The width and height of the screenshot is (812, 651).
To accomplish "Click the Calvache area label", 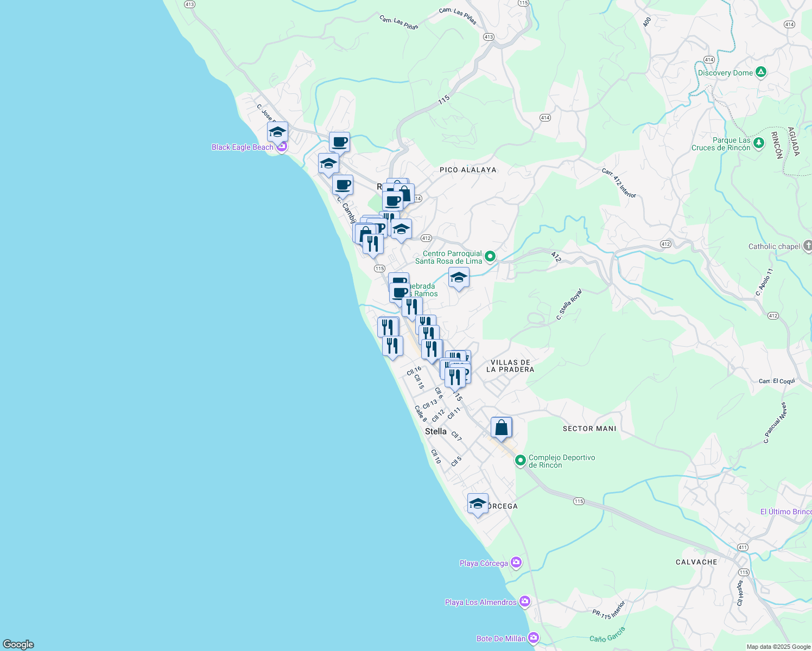I will coord(696,562).
